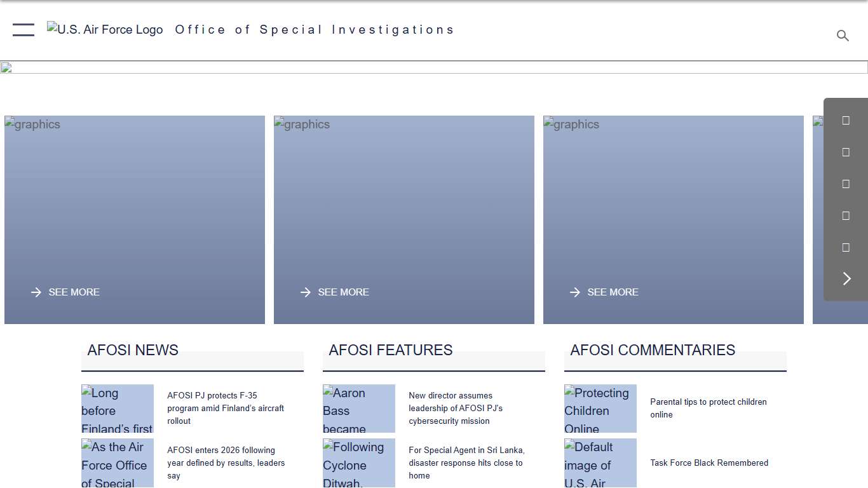Expand the side panel with the chevron arrow
868x488 pixels.
[x=846, y=279]
